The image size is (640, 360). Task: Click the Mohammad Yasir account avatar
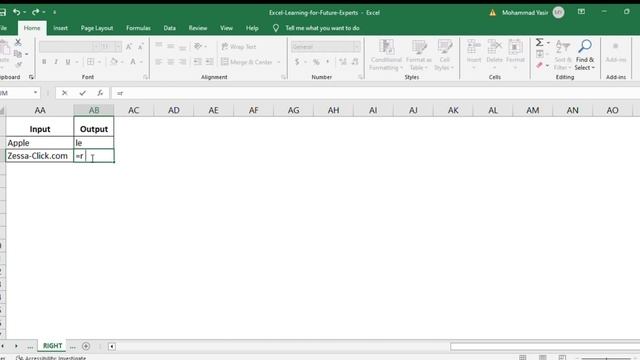tap(558, 13)
